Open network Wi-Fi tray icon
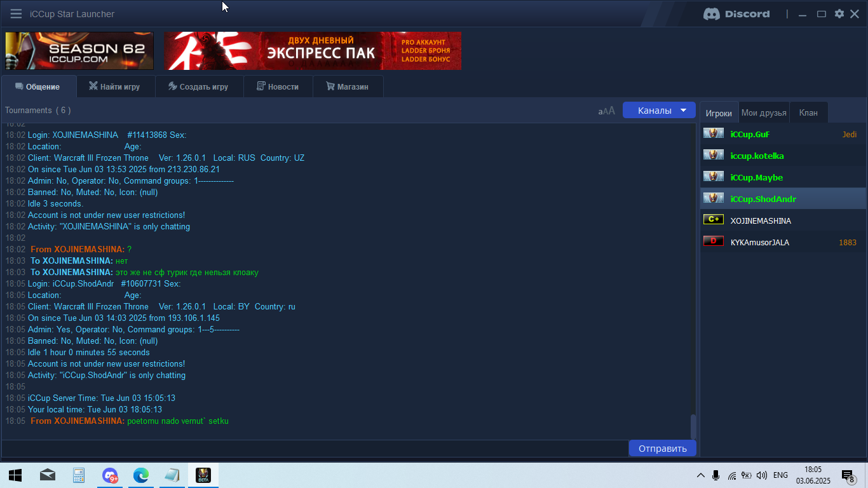 [731, 475]
